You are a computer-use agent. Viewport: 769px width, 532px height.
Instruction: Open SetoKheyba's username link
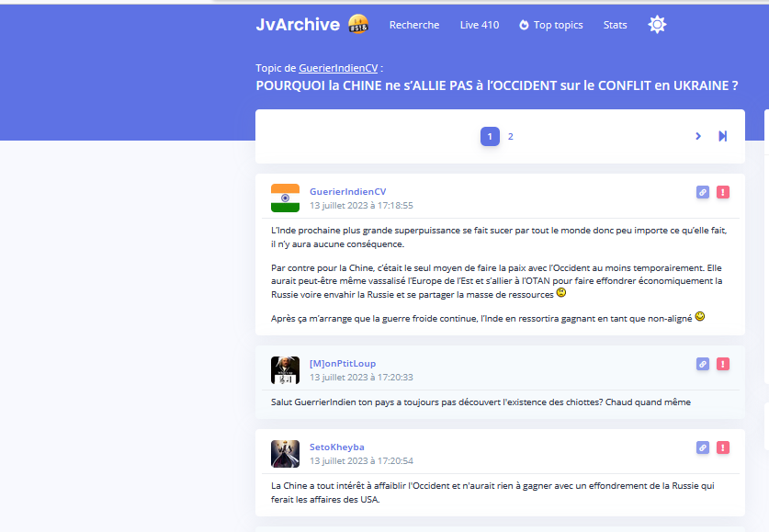pyautogui.click(x=336, y=447)
